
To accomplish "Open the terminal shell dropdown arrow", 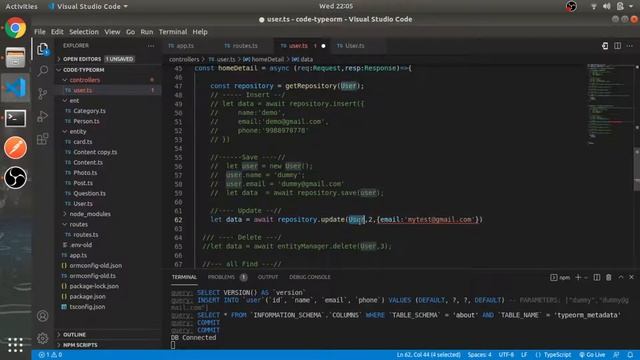I will [x=586, y=278].
